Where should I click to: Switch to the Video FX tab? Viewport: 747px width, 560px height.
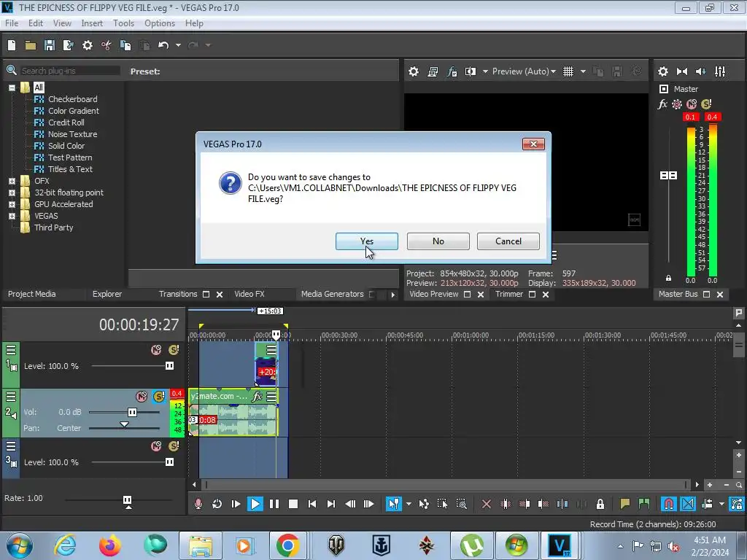pyautogui.click(x=249, y=295)
